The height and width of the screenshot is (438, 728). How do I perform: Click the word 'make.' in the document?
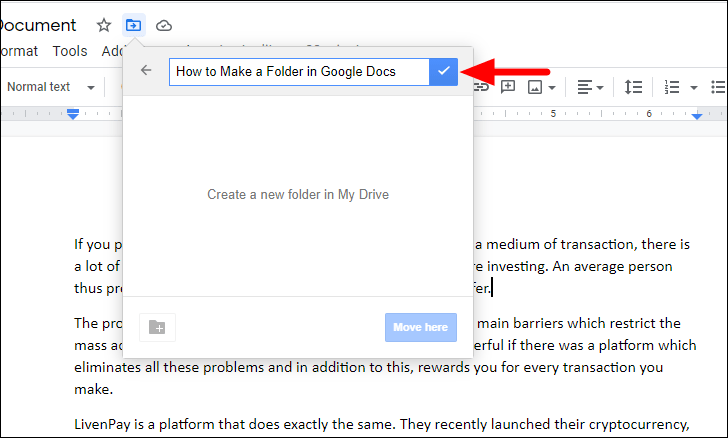93,389
